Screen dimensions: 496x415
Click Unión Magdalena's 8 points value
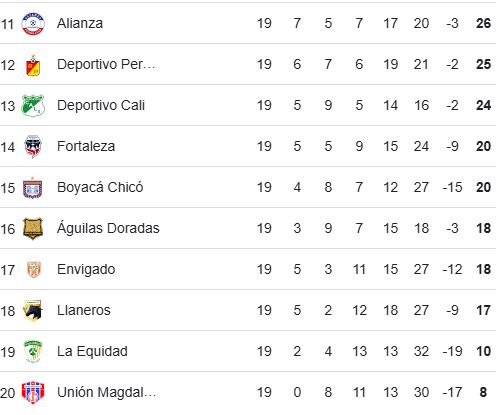[483, 392]
